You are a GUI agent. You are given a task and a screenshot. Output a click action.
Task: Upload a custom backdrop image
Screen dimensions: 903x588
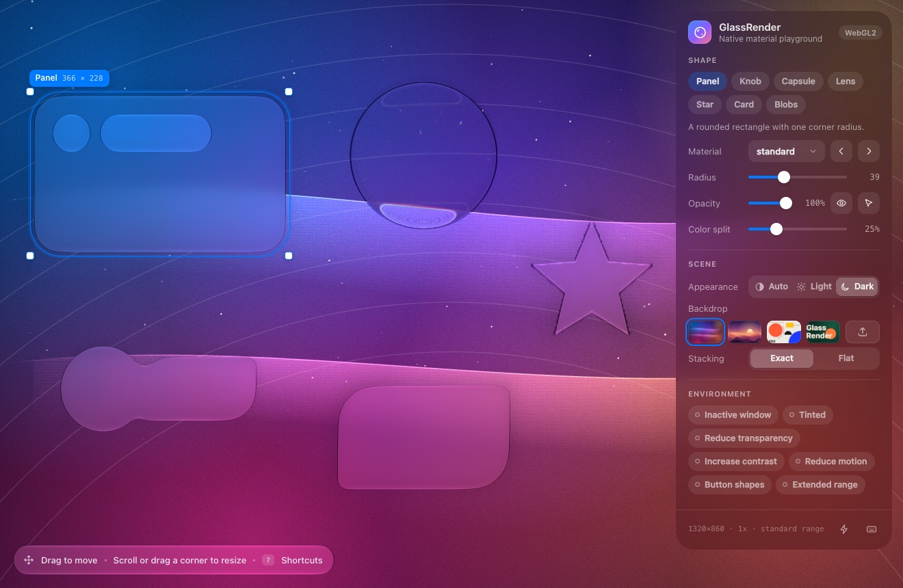(x=863, y=332)
